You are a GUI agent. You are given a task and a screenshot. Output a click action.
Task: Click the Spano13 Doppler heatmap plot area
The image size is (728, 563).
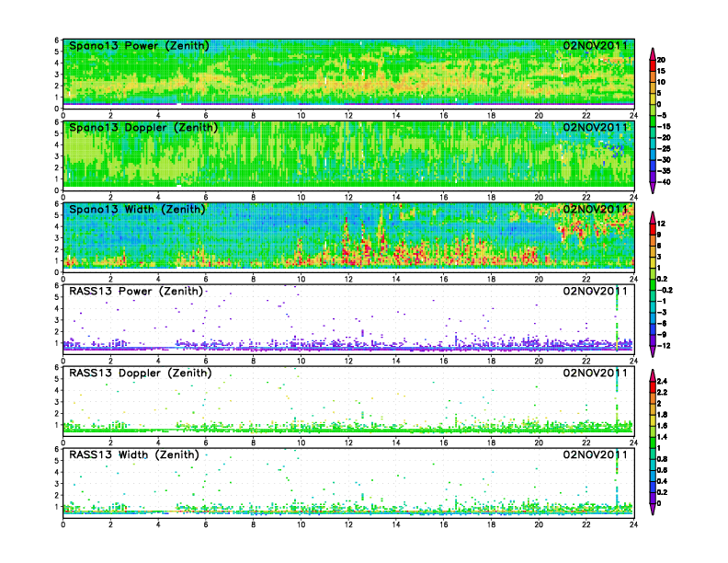348,156
